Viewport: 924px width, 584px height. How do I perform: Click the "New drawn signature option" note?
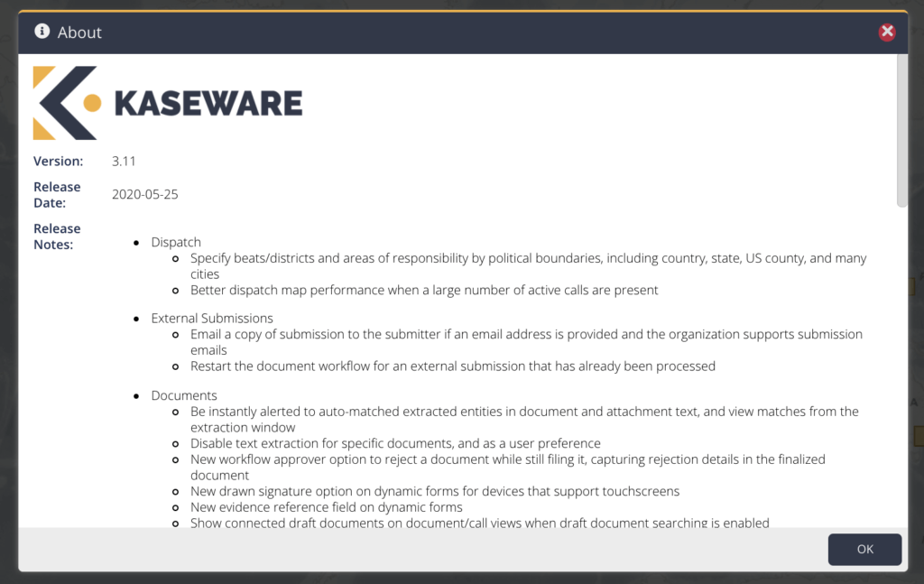tap(435, 491)
